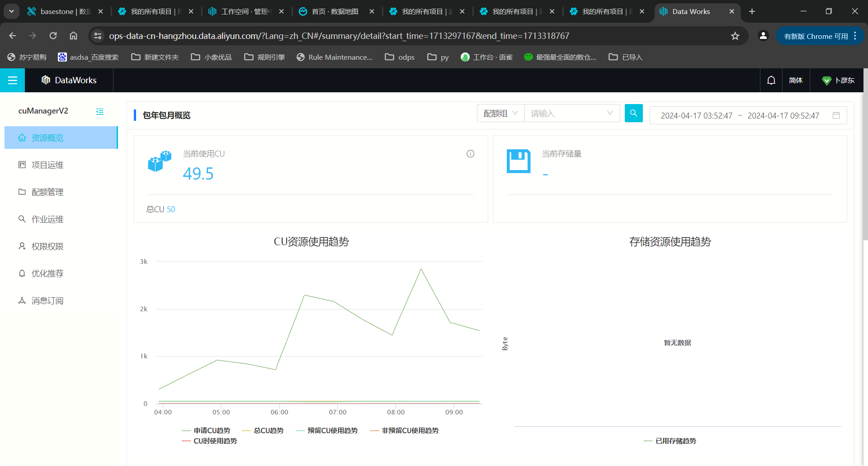Open the Rule Maintenance bookmark
The height and width of the screenshot is (466, 868).
tap(335, 57)
